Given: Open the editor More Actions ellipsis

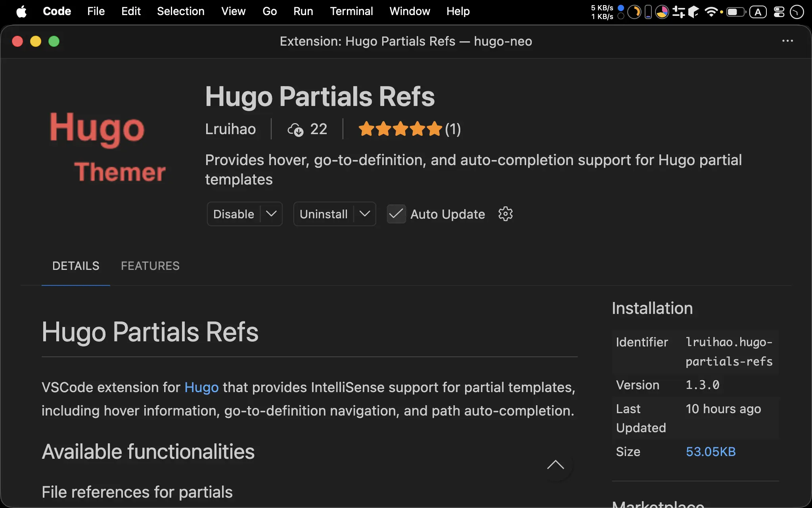Looking at the screenshot, I should [x=787, y=41].
